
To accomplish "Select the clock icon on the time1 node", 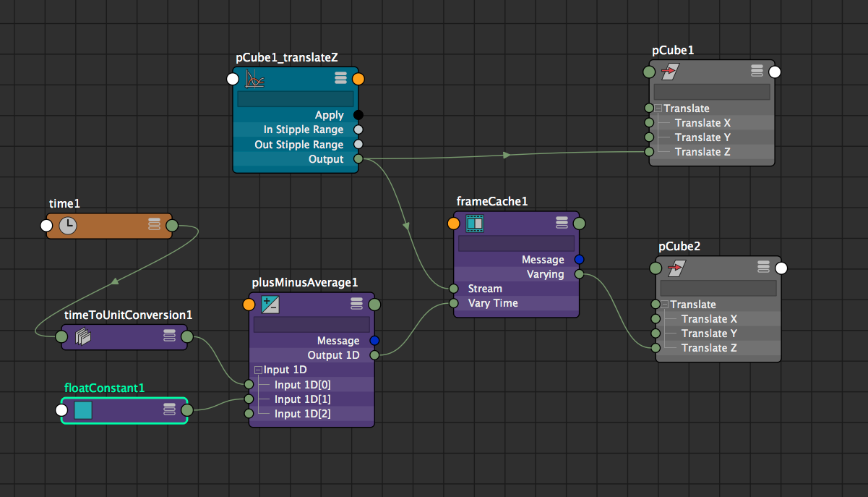I will (x=66, y=225).
